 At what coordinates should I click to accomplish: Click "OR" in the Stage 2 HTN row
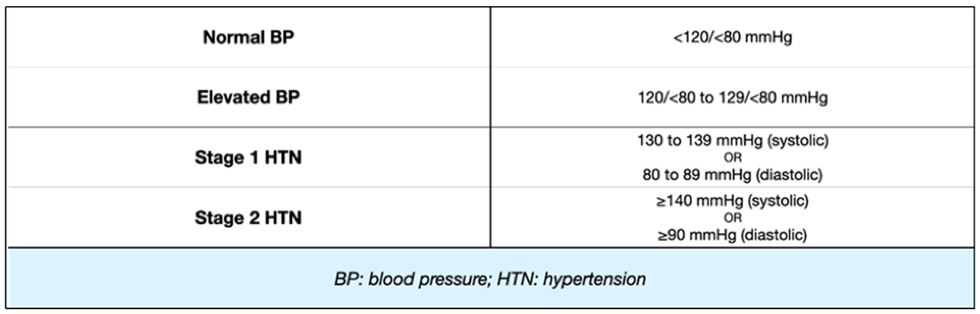[732, 218]
